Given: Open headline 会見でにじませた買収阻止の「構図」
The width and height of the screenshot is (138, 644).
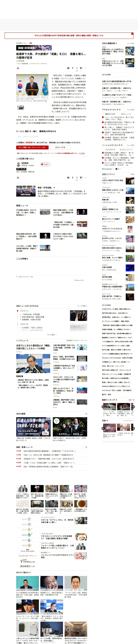Looking at the screenshot, I should (x=33, y=347).
